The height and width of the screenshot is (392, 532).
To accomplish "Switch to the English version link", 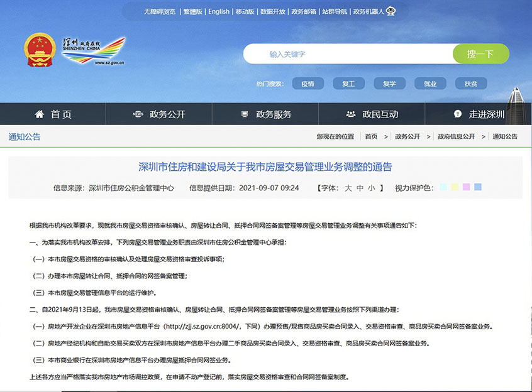I will pyautogui.click(x=219, y=11).
